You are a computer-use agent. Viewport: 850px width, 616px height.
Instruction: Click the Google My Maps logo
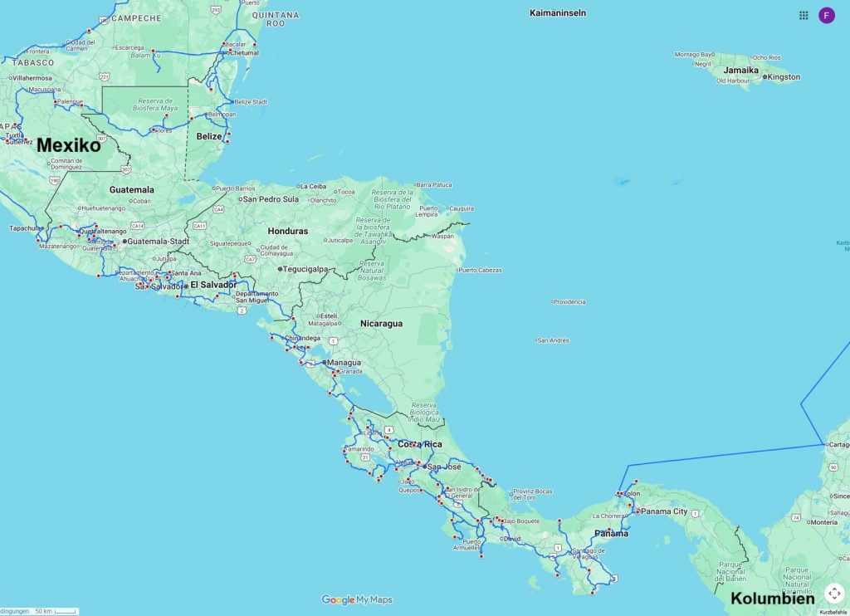click(x=357, y=600)
